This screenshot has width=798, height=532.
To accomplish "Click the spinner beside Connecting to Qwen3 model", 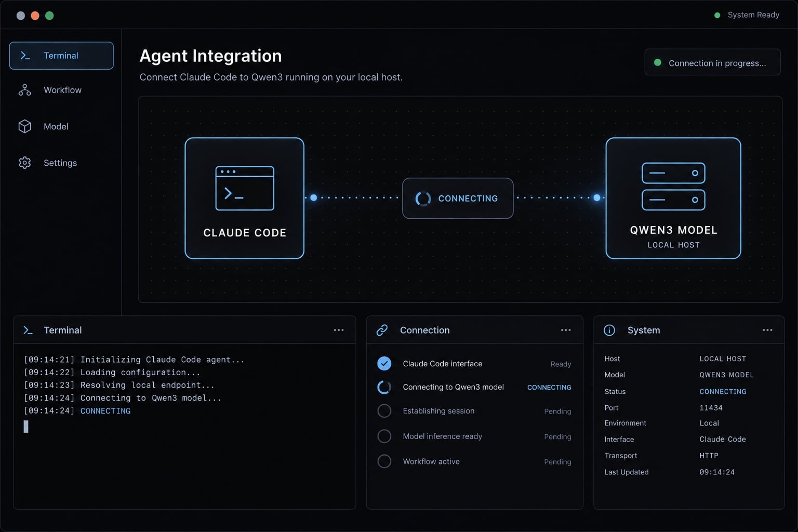I will pos(384,387).
